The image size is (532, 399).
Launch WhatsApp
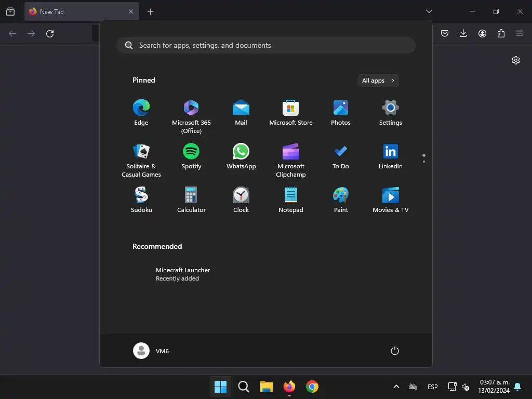(x=241, y=157)
